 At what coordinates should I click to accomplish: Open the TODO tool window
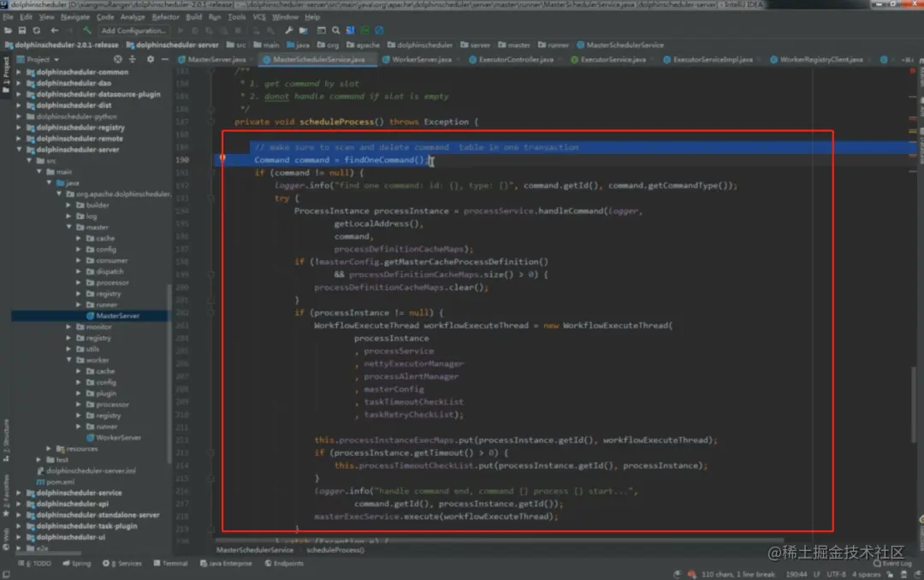coord(35,564)
